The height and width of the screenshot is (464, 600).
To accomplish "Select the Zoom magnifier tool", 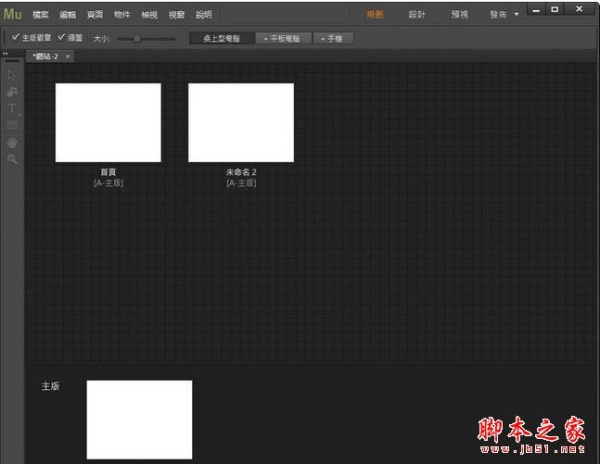I will coord(12,159).
